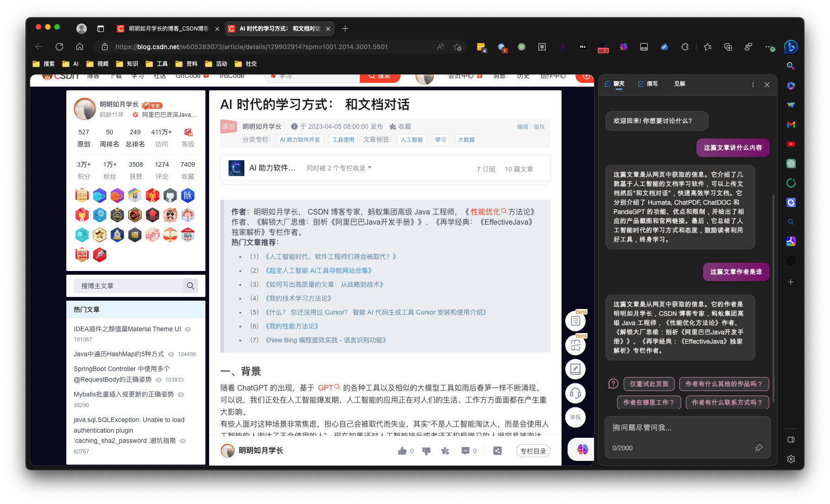Open the browser profile avatar icon
Viewport: 830px width, 504px height.
pos(82,29)
